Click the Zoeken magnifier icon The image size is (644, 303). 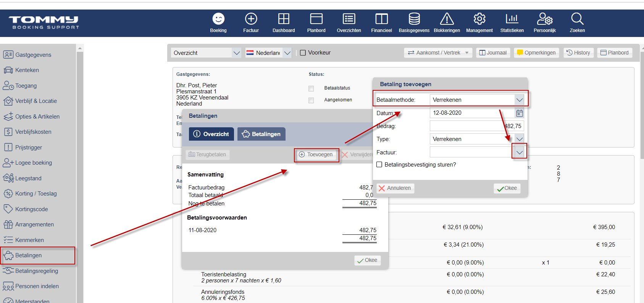pos(577,19)
